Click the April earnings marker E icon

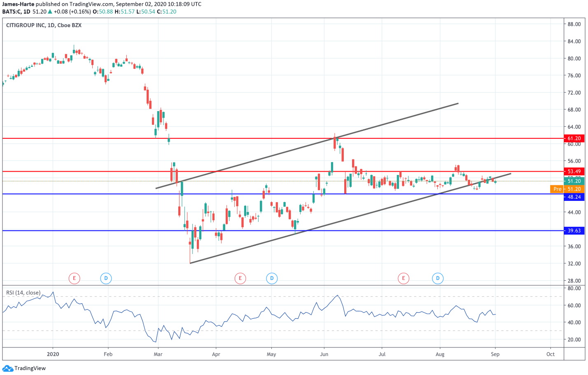point(240,278)
